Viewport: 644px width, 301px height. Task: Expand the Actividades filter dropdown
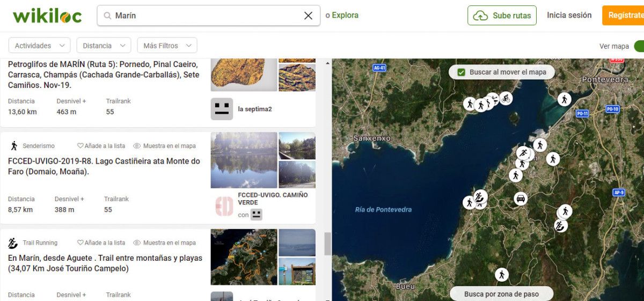coord(39,46)
